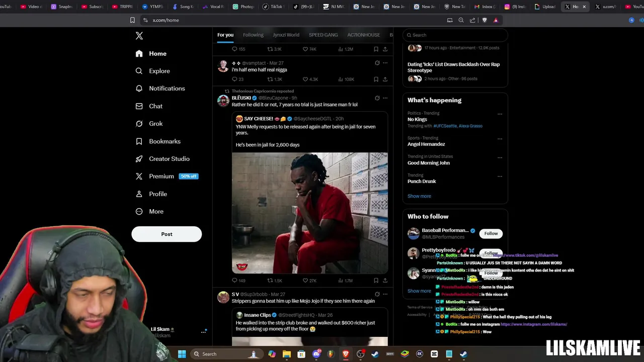Image resolution: width=644 pixels, height=362 pixels.
Task: Like the vamptact post with 4.3K likes
Action: pyautogui.click(x=310, y=79)
